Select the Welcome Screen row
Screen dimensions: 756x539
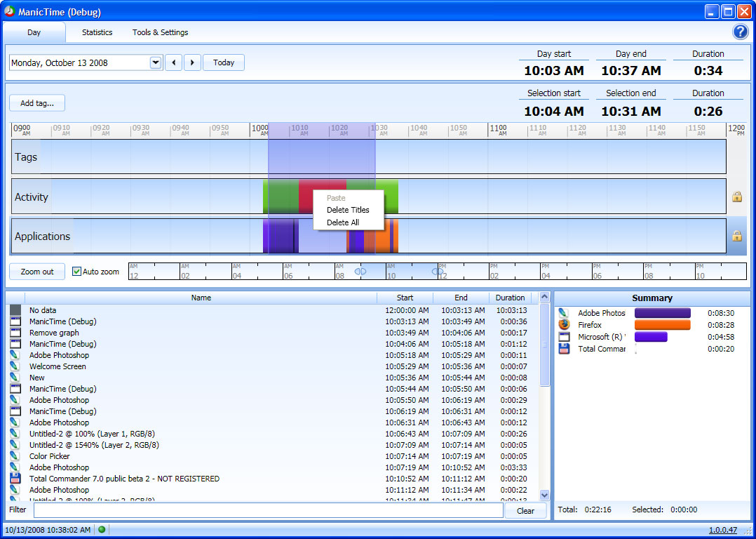[273, 366]
